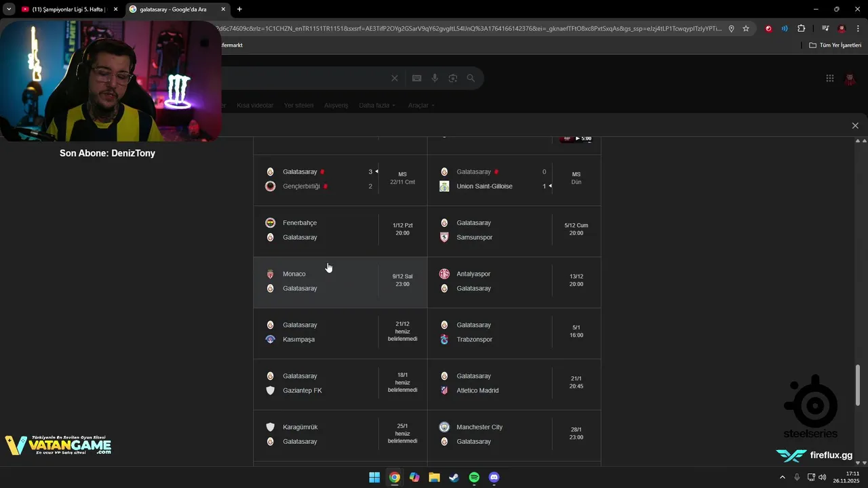Open the Google apps grid
This screenshot has height=488, width=868.
[x=830, y=78]
